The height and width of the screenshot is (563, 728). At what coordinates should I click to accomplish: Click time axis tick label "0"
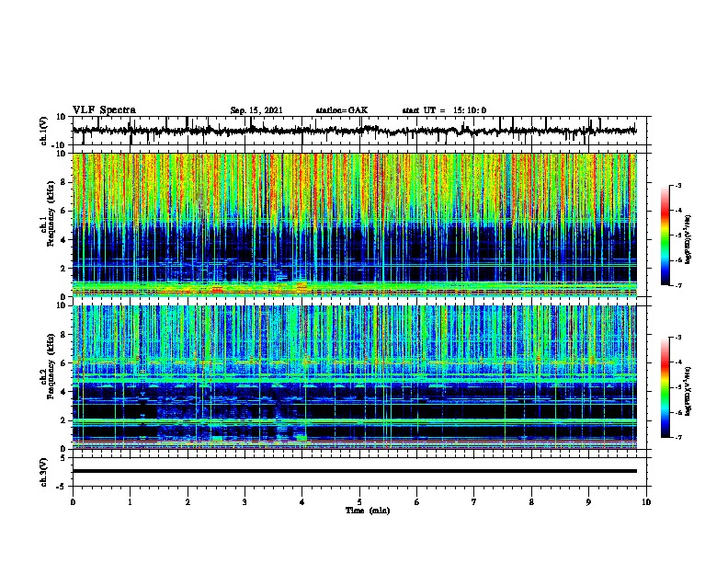point(73,501)
